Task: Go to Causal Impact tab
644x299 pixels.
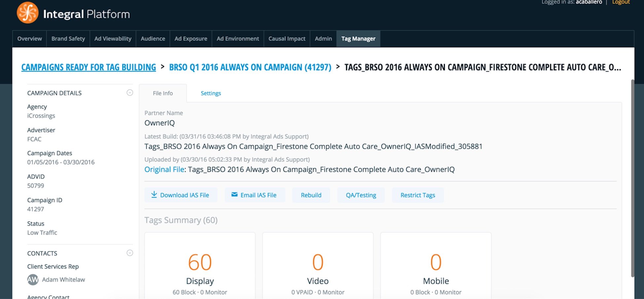Action: [287, 39]
